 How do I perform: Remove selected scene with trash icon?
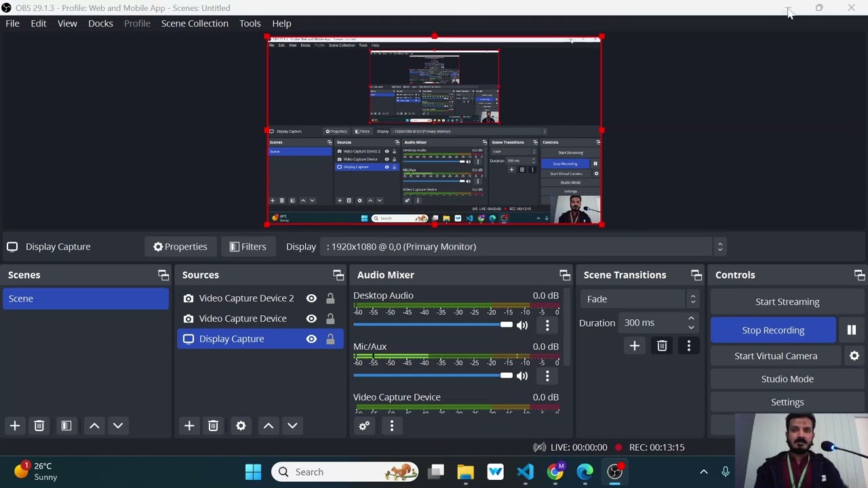[x=39, y=426]
